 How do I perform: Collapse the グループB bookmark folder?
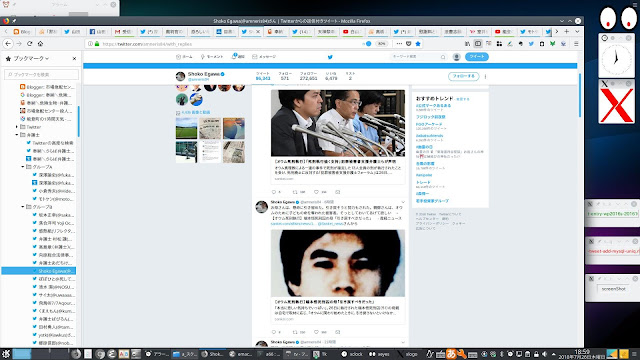(x=23, y=207)
